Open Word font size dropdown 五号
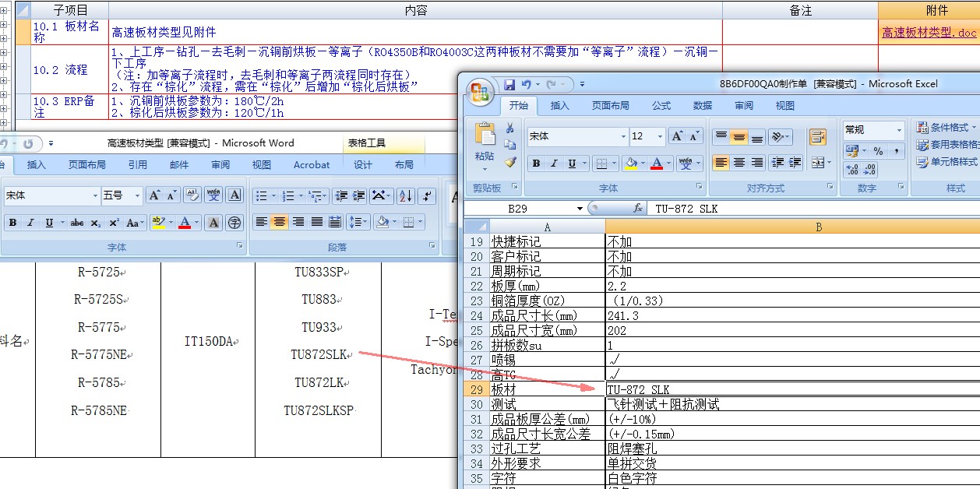Image resolution: width=980 pixels, height=489 pixels. click(138, 195)
